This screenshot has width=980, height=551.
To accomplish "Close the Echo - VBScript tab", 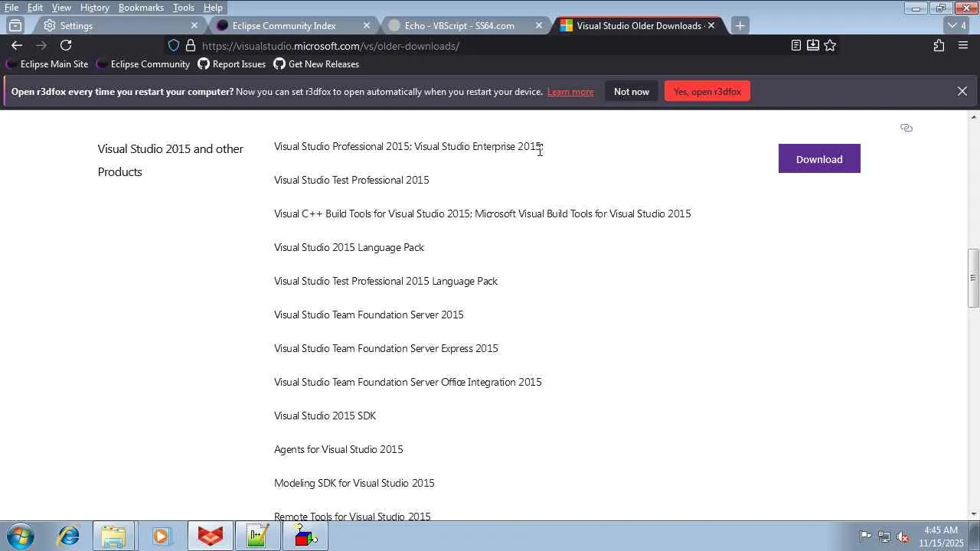I will point(539,25).
